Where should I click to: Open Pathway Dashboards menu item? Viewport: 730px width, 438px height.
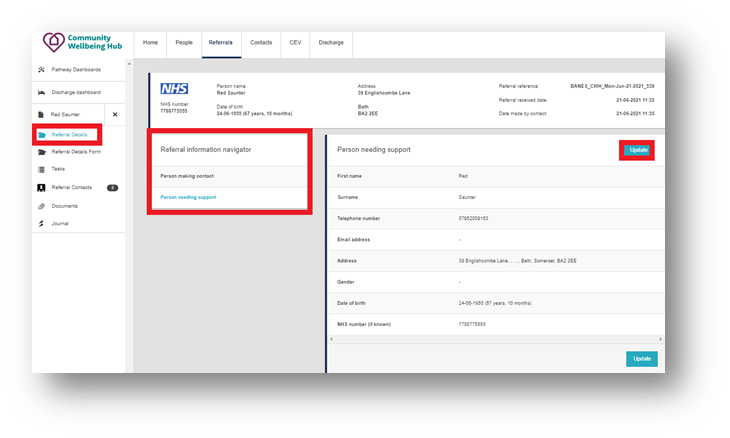(76, 70)
